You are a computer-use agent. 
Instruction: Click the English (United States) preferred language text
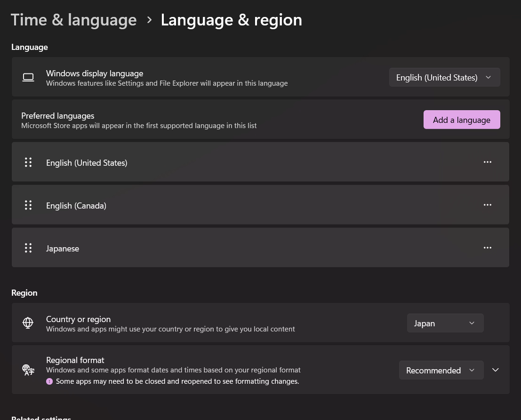click(87, 163)
